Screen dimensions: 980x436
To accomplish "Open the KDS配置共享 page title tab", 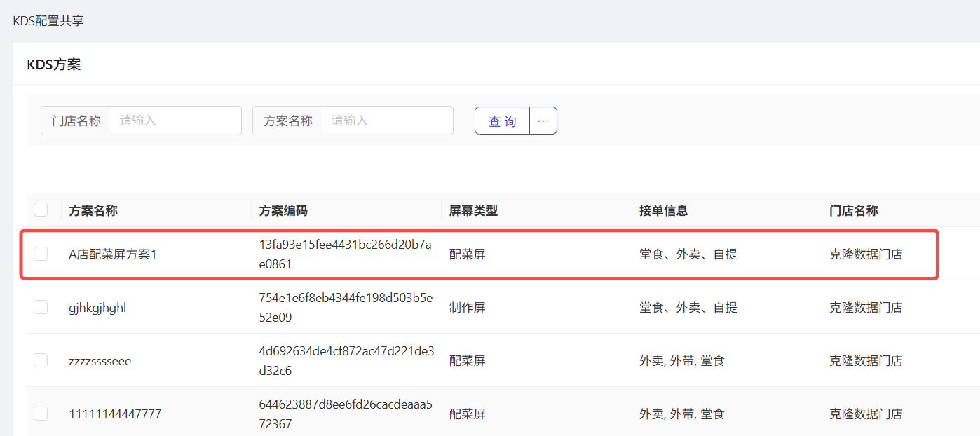I will coord(48,20).
